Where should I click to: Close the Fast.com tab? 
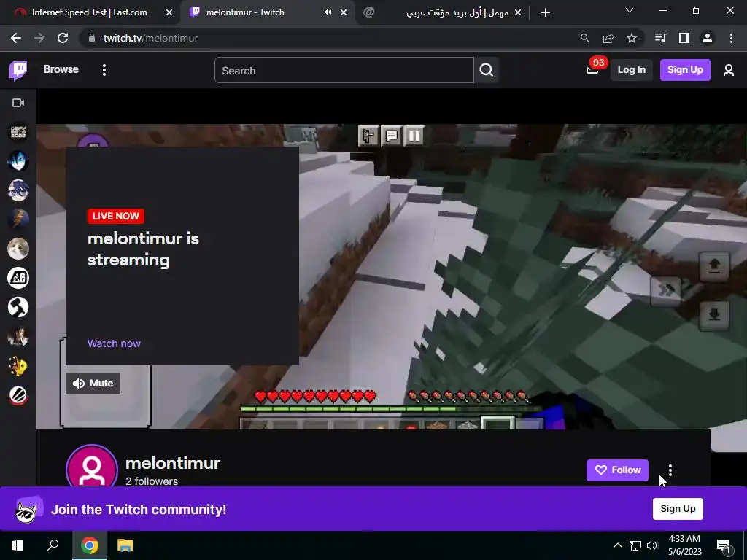169,13
